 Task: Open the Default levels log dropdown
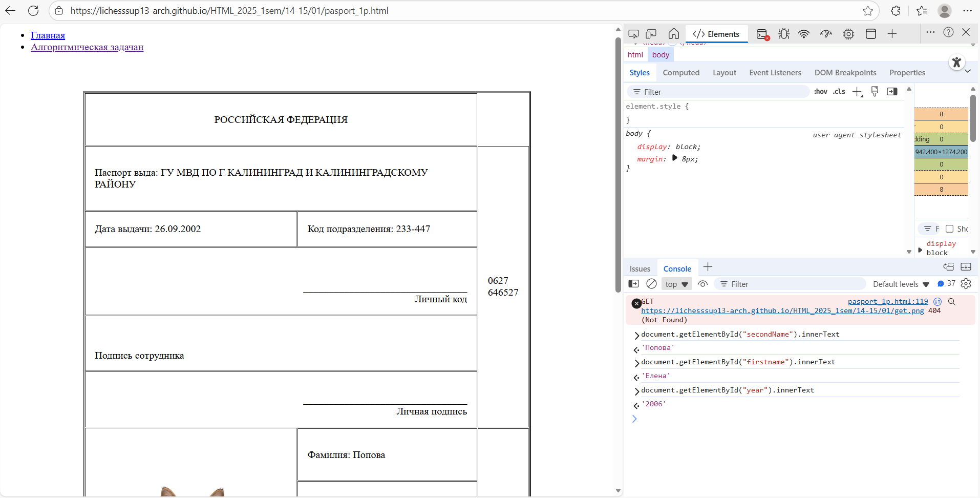[x=901, y=284]
